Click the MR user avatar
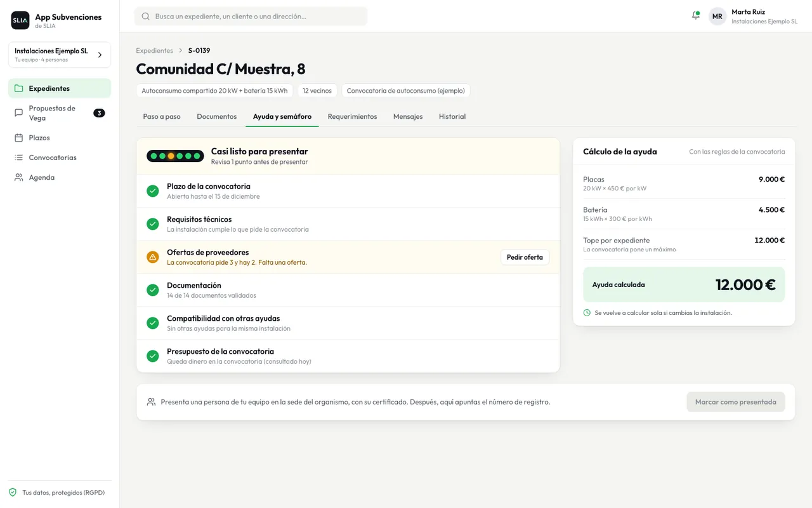 click(717, 17)
